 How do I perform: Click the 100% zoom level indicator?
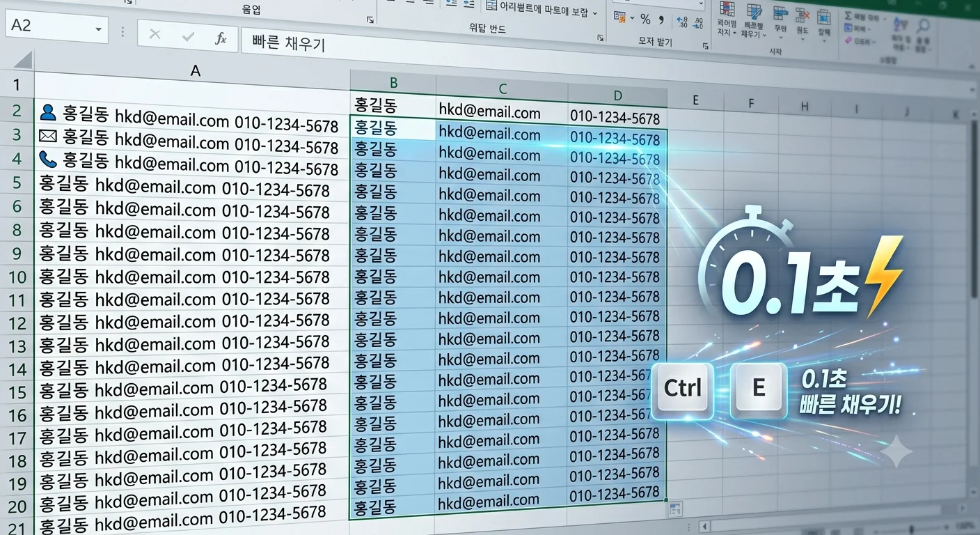click(x=964, y=527)
